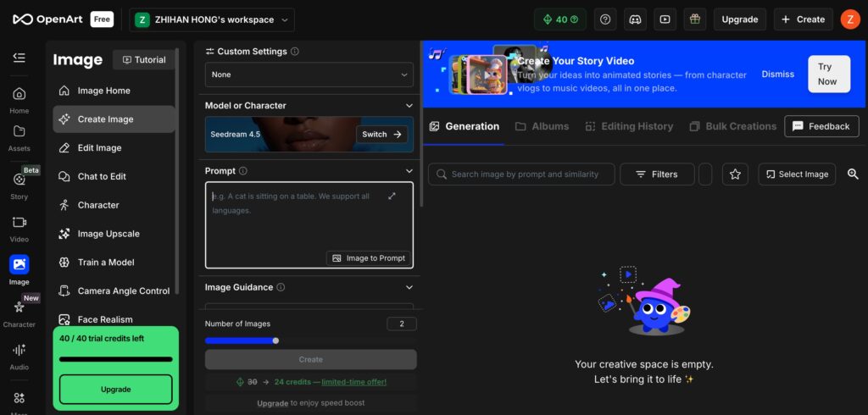Collapse the Image Guidance section
Image resolution: width=868 pixels, height=415 pixels.
(409, 287)
